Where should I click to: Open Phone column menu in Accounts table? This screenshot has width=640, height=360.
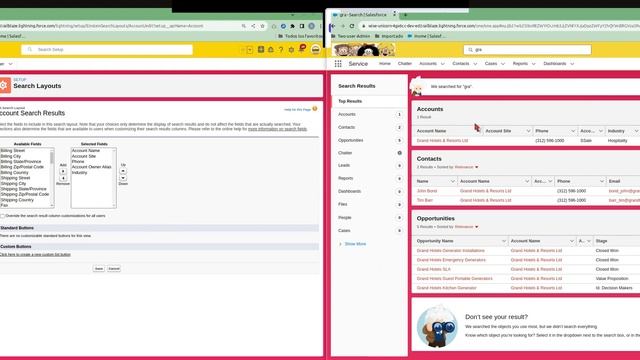573,131
